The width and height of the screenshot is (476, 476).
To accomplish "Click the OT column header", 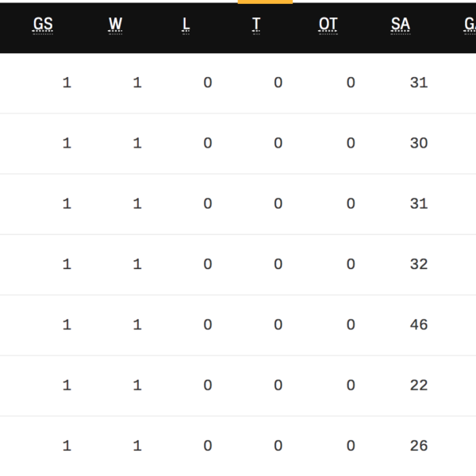I will [x=328, y=25].
